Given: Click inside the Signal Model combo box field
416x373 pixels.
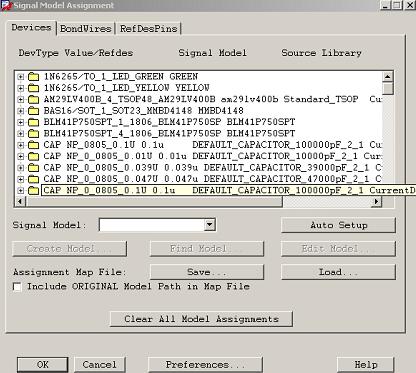Looking at the screenshot, I should 152,225.
